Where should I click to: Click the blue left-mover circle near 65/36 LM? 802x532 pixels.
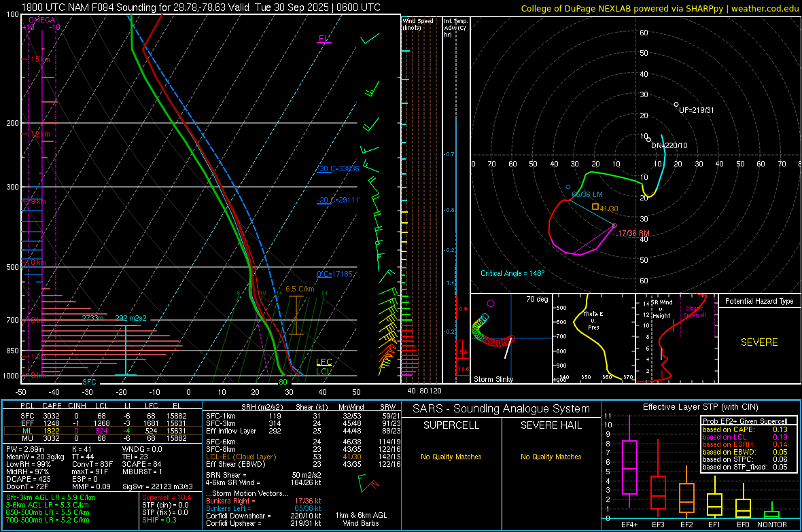568,188
